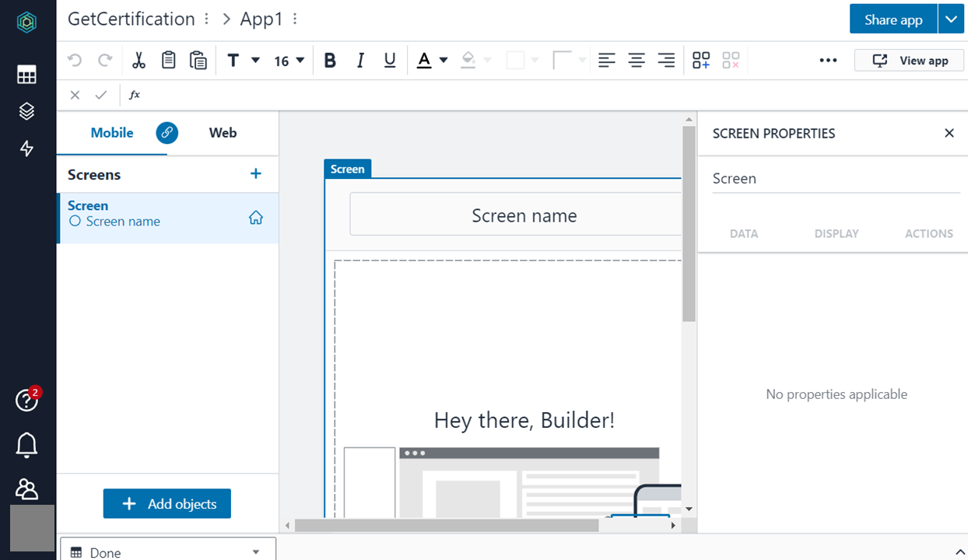
Task: Click the formula cancel X icon
Action: (x=75, y=95)
